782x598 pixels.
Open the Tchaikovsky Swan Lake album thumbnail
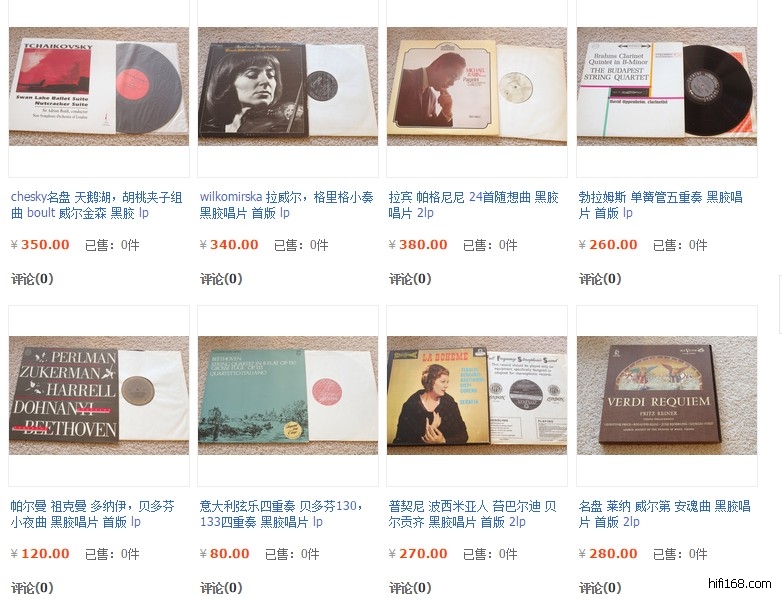click(99, 86)
